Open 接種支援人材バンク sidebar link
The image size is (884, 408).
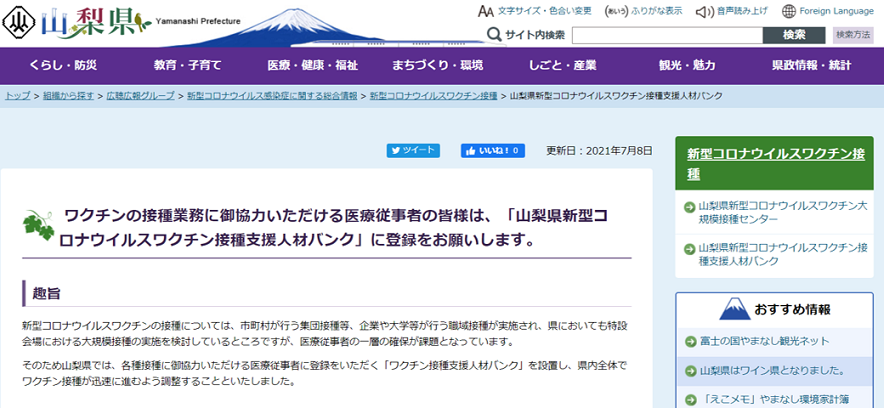click(x=783, y=254)
